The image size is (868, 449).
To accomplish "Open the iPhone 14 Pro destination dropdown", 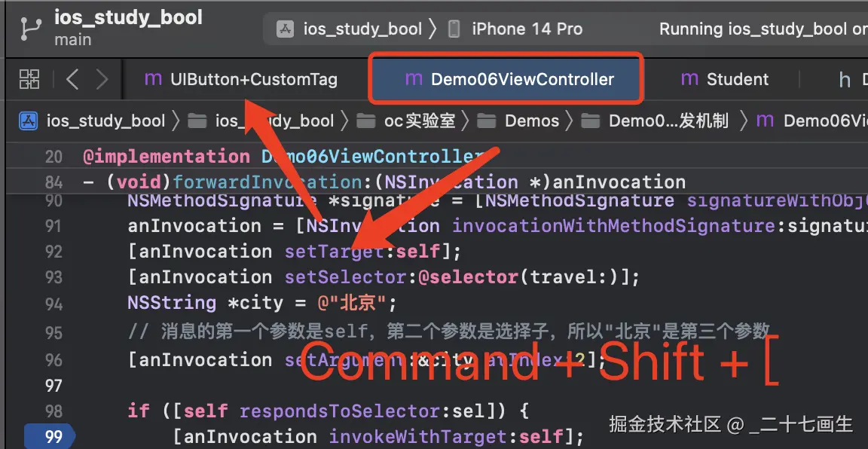I will click(x=527, y=29).
